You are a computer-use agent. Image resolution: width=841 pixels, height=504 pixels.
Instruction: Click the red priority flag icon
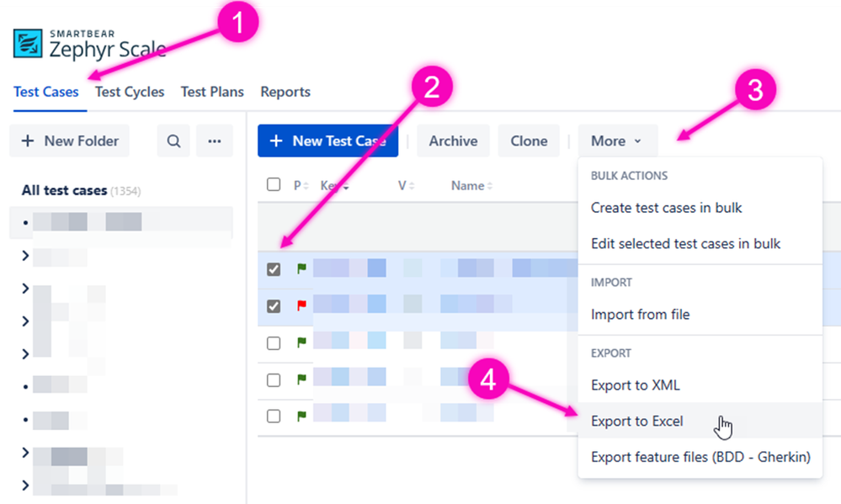[301, 305]
